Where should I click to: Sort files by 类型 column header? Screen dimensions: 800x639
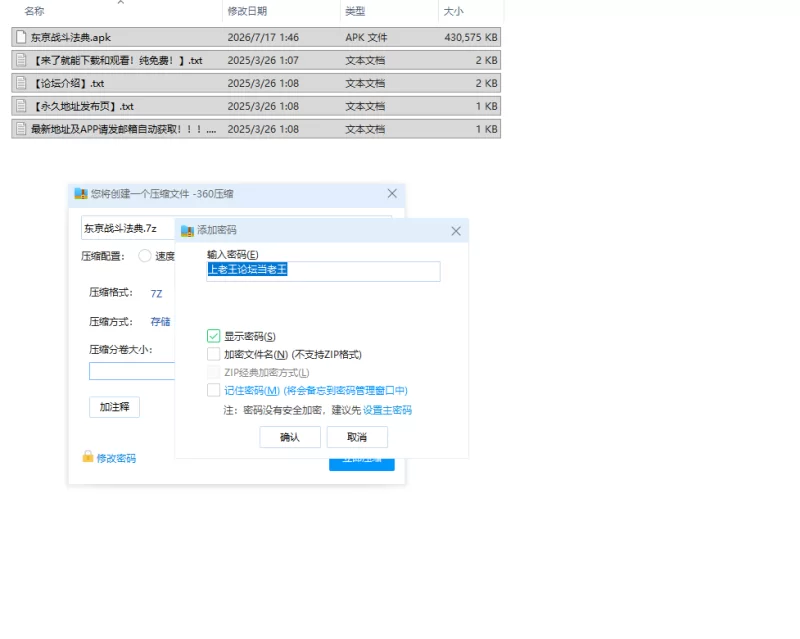coord(355,11)
